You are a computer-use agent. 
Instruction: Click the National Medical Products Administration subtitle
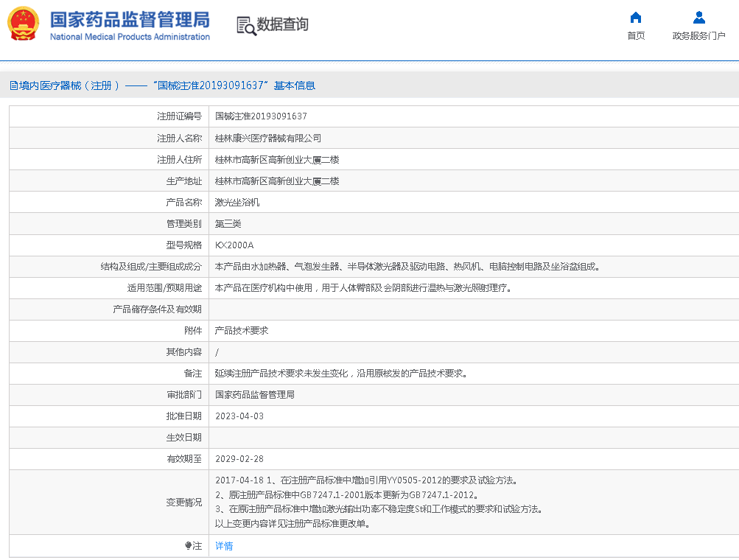pos(130,37)
